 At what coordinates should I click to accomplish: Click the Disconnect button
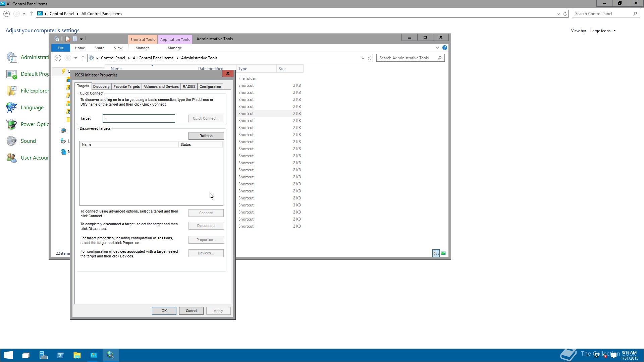point(206,226)
